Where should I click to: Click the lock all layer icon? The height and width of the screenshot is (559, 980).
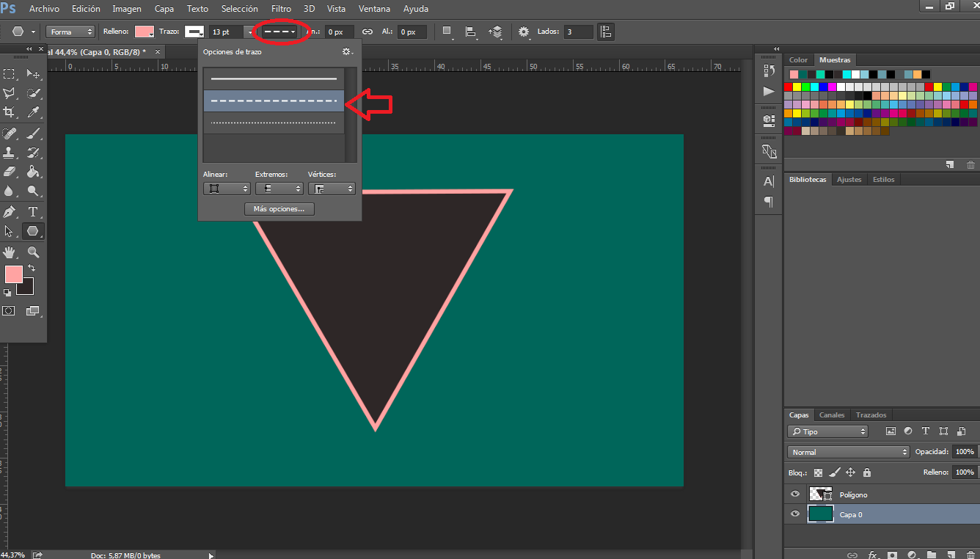click(866, 472)
